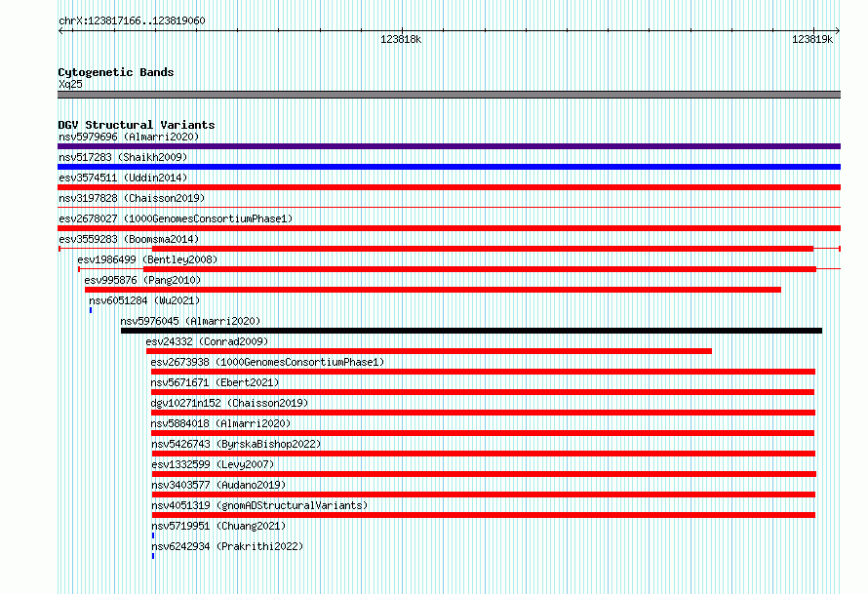Open esv995876 (Pang2010) label
The height and width of the screenshot is (594, 868).
tap(142, 280)
